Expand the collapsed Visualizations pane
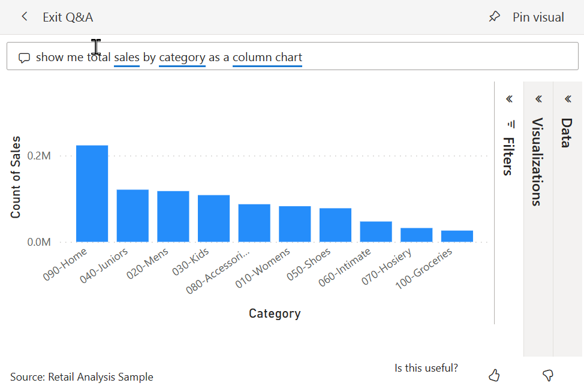Image resolution: width=584 pixels, height=392 pixels. pyautogui.click(x=538, y=99)
